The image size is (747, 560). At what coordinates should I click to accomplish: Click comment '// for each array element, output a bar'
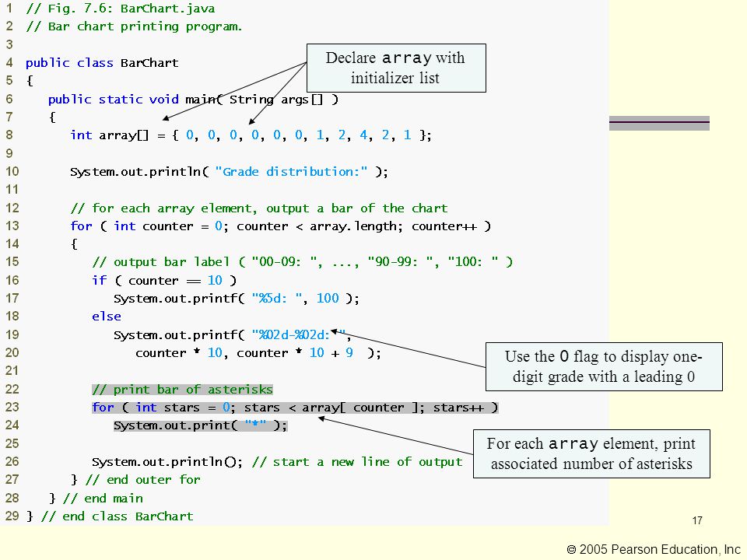pyautogui.click(x=259, y=208)
